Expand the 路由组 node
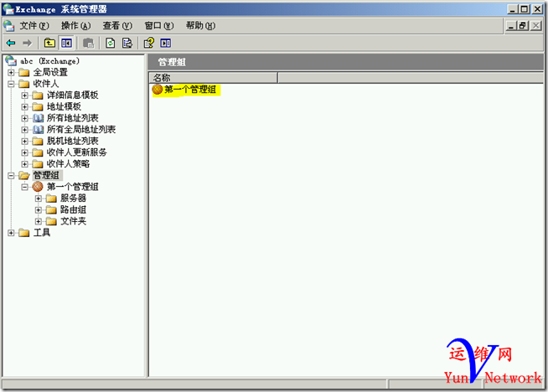The width and height of the screenshot is (548, 392). coord(39,210)
